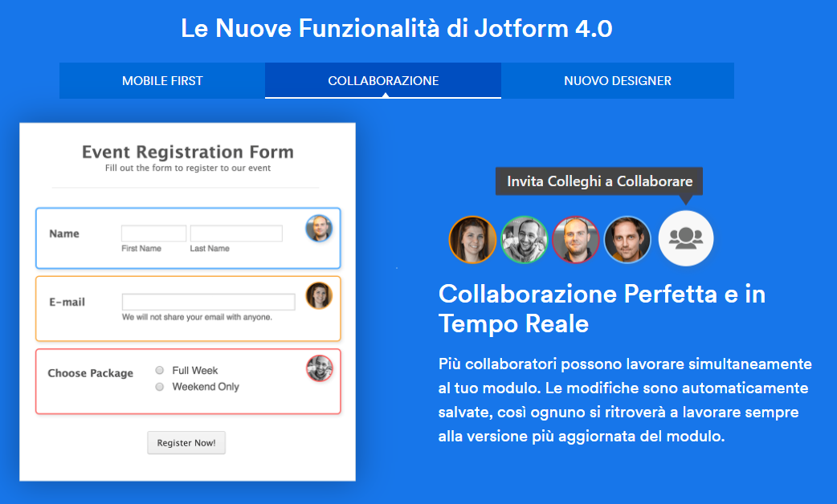Open the MOBILE FIRST tab
The image size is (837, 504).
(x=162, y=80)
